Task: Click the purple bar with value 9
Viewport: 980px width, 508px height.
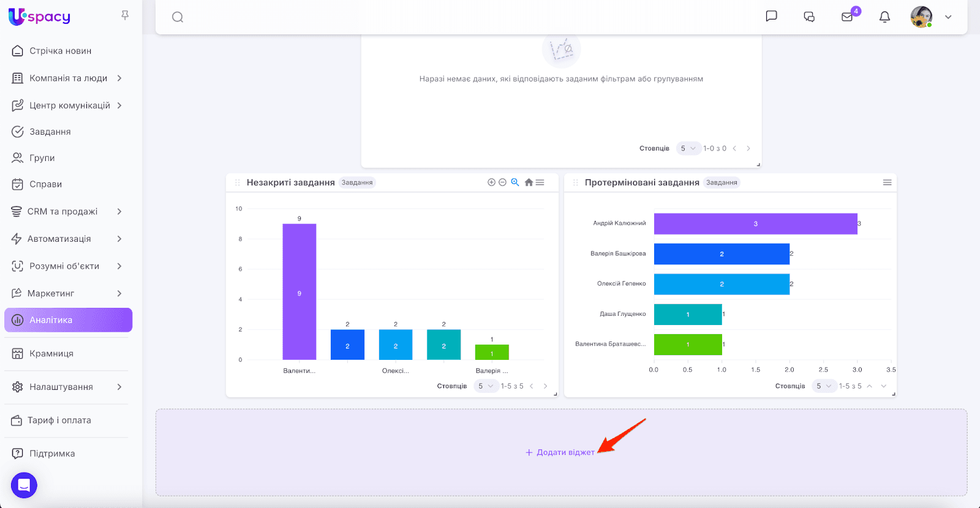Action: click(300, 292)
